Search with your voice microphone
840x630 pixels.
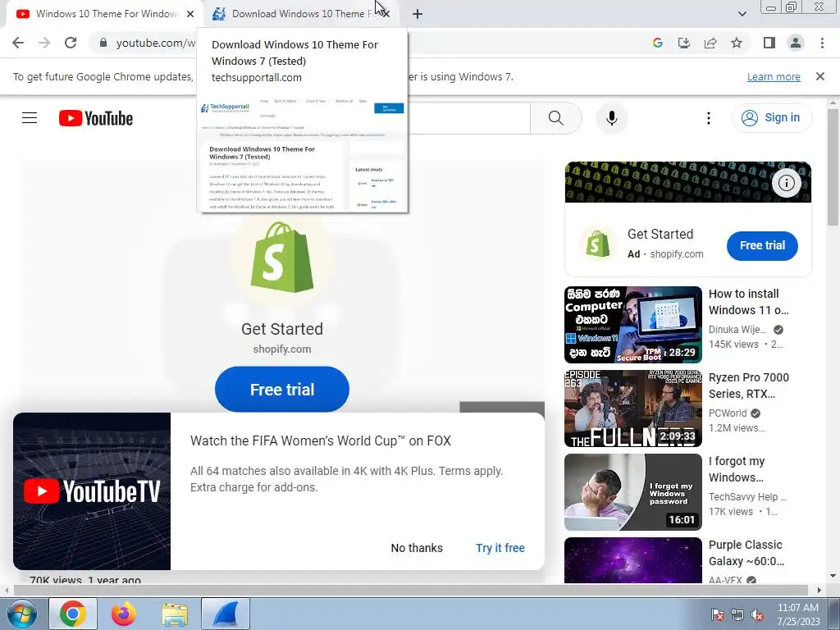(612, 118)
